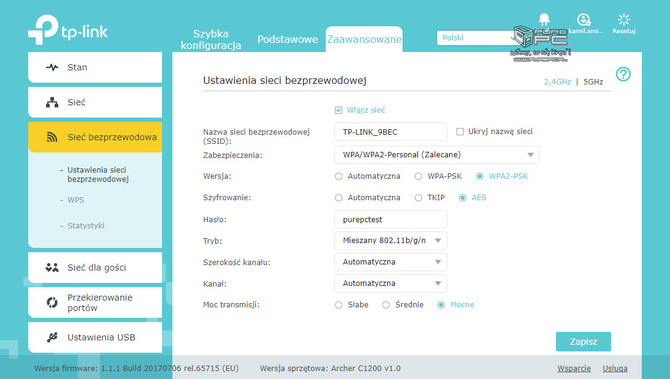Select Statystyki submenu item
Screen dimensions: 670x379
[85, 226]
